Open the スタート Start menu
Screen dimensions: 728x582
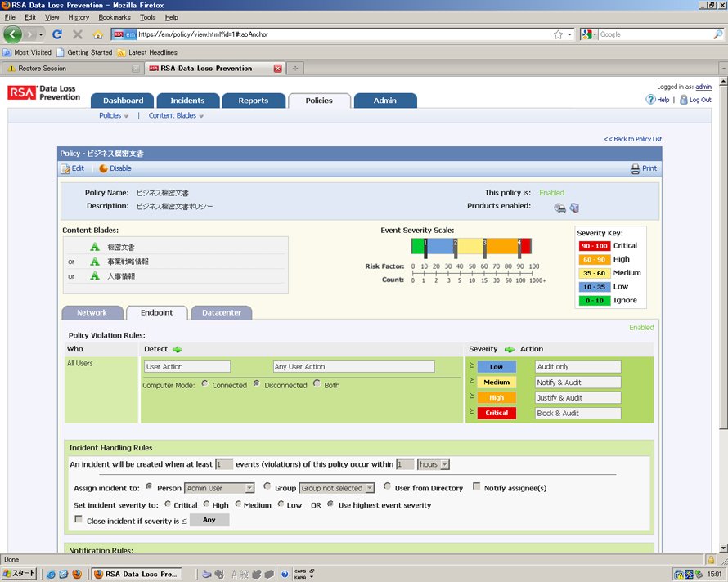tap(19, 574)
